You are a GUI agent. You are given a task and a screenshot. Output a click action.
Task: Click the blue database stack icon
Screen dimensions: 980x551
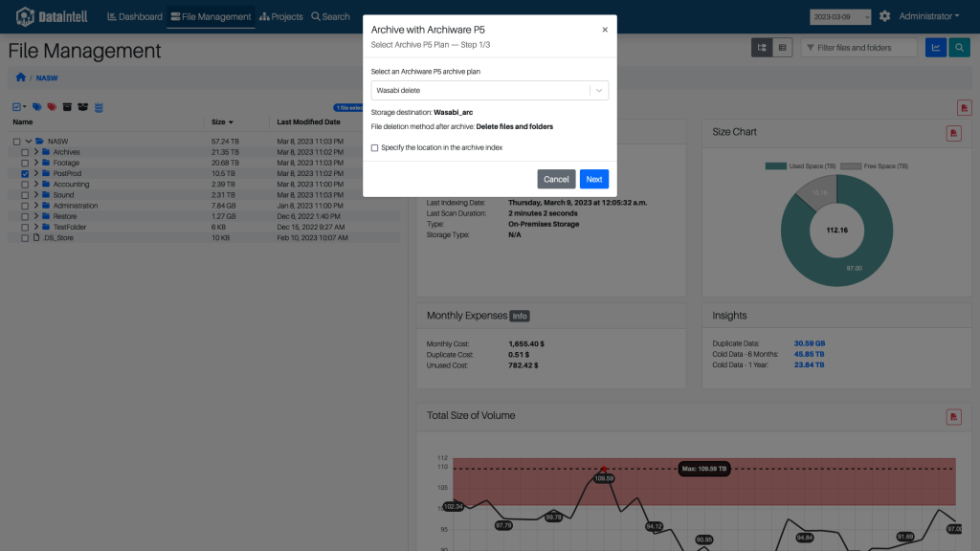tap(99, 107)
